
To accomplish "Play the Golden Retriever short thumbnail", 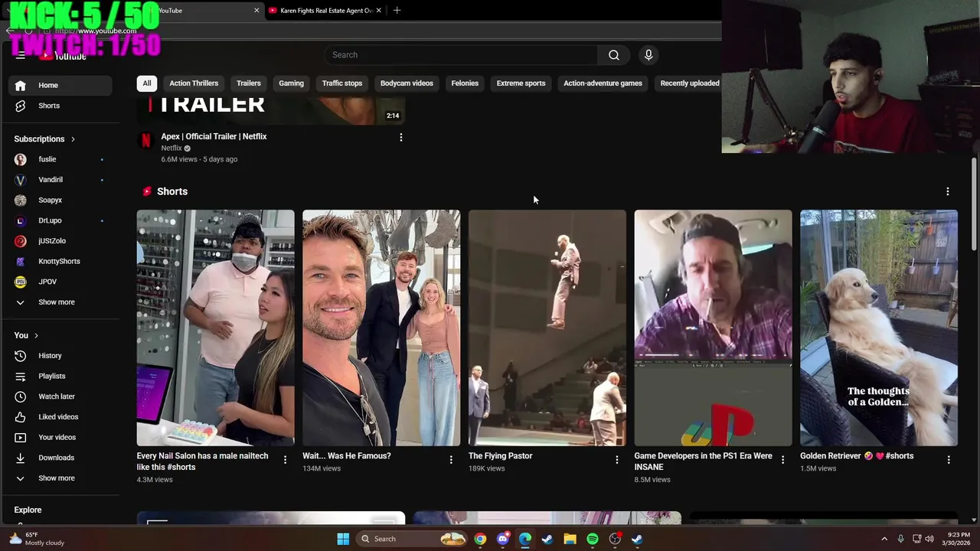I will click(x=879, y=328).
